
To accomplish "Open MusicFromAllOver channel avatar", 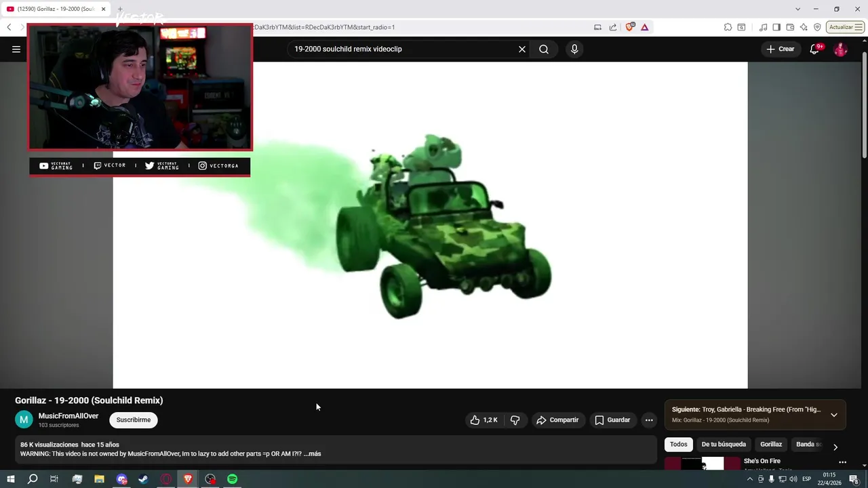I will pyautogui.click(x=24, y=420).
